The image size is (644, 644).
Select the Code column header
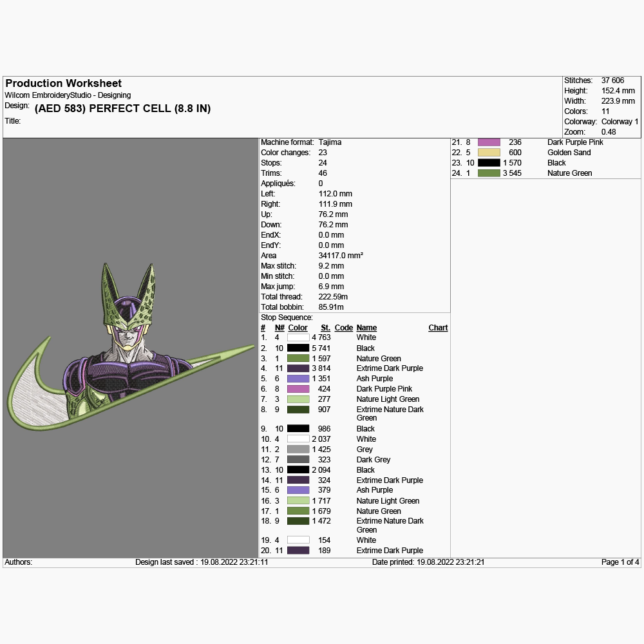point(344,328)
